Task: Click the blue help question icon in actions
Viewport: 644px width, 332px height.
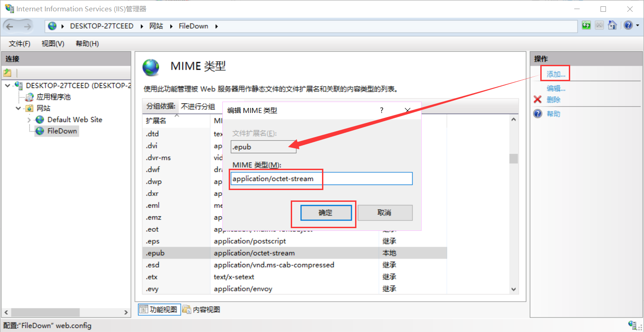Action: coord(538,114)
